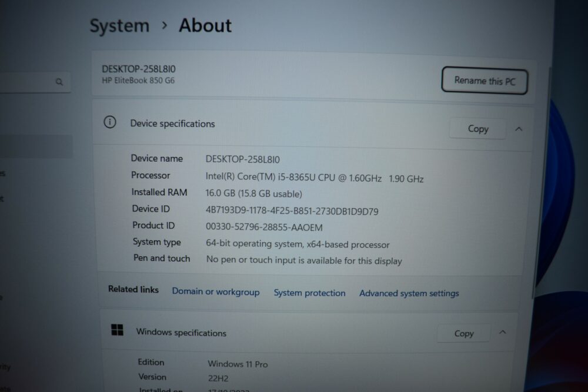The width and height of the screenshot is (588, 392).
Task: Click the Device name value in specifications list
Action: point(242,159)
